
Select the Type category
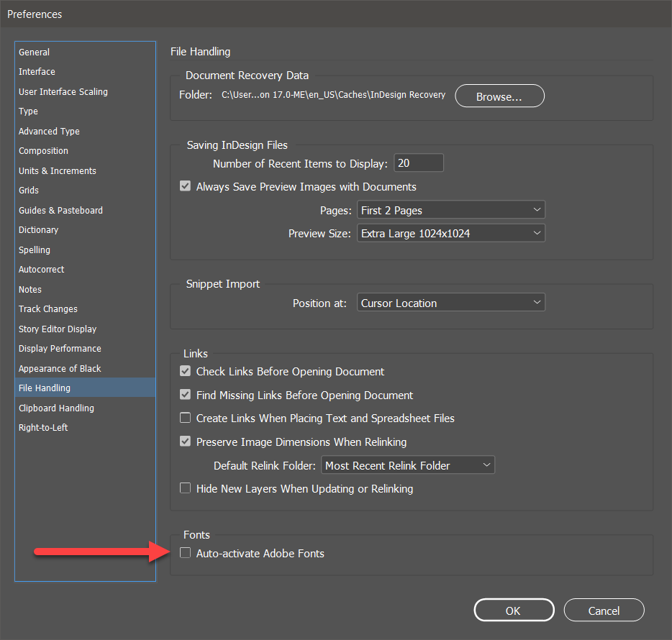pos(85,111)
